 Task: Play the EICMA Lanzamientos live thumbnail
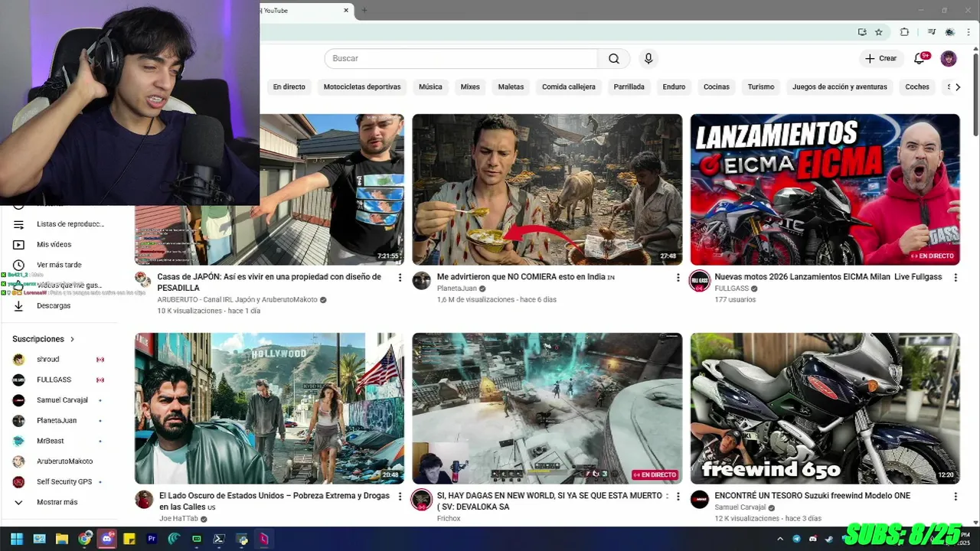click(825, 190)
